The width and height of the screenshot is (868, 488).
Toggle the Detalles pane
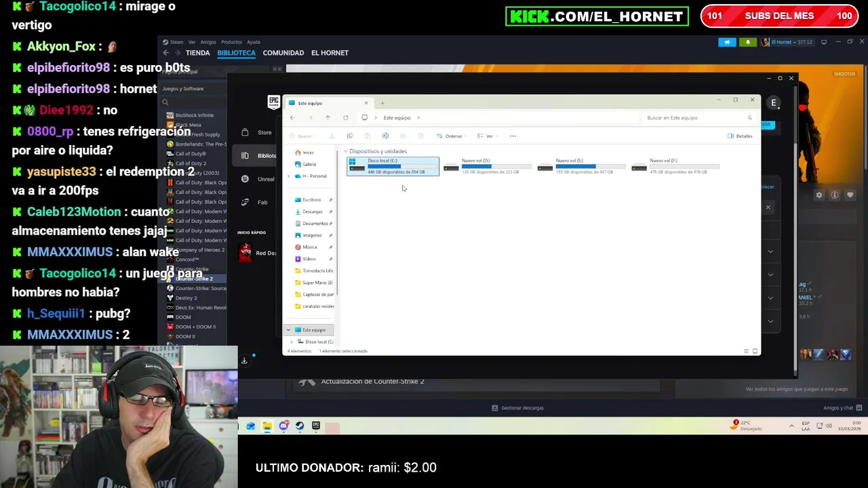click(x=740, y=136)
